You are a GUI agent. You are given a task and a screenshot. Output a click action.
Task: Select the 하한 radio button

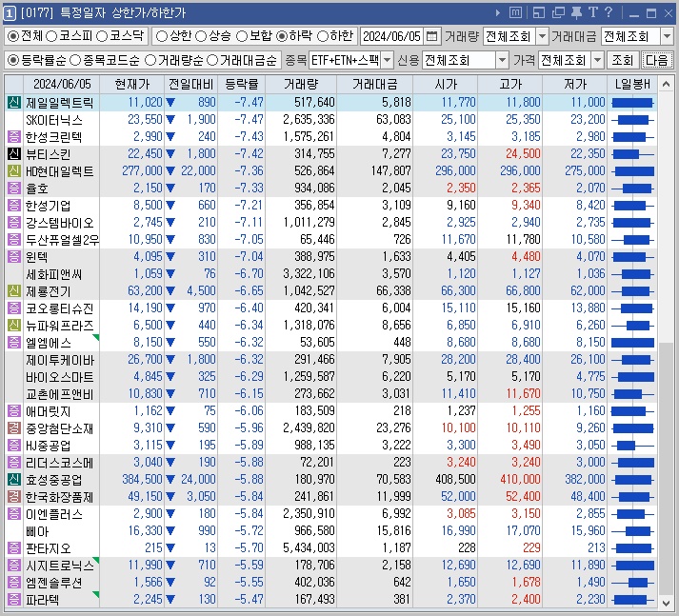click(x=323, y=36)
